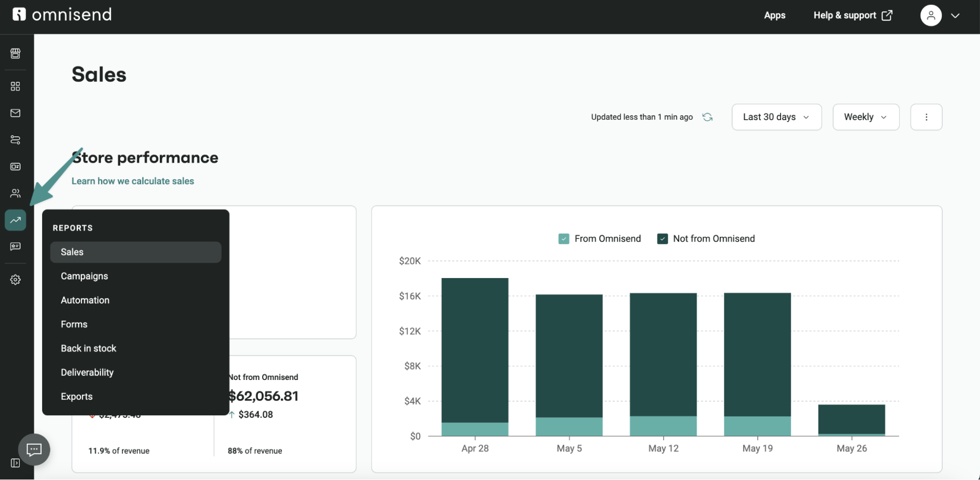The width and height of the screenshot is (980, 480).
Task: Change the Weekly granularity dropdown
Action: click(865, 117)
